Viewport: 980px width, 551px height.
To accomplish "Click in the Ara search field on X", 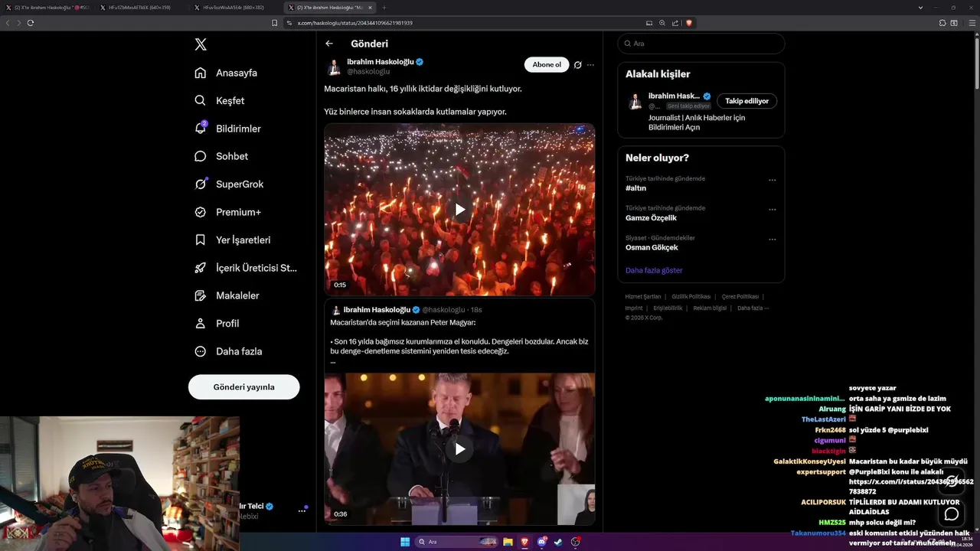I will tap(701, 44).
